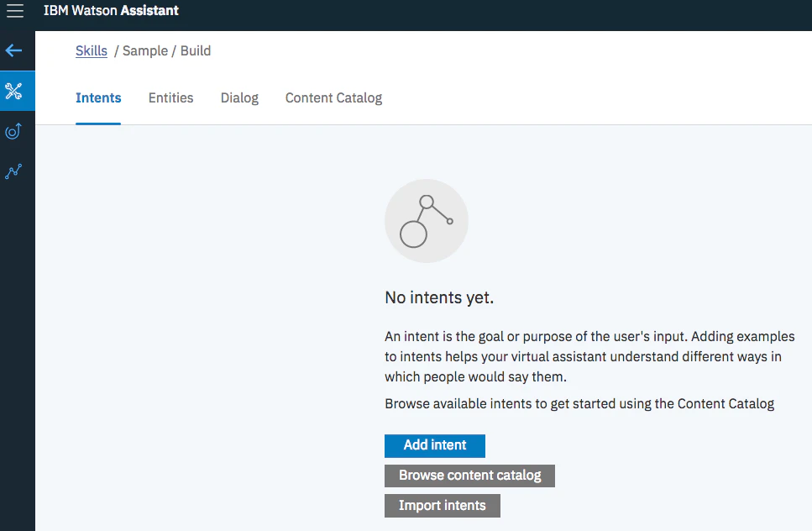This screenshot has width=812, height=531.
Task: Click the 'No intents yet.' heading
Action: pos(439,298)
